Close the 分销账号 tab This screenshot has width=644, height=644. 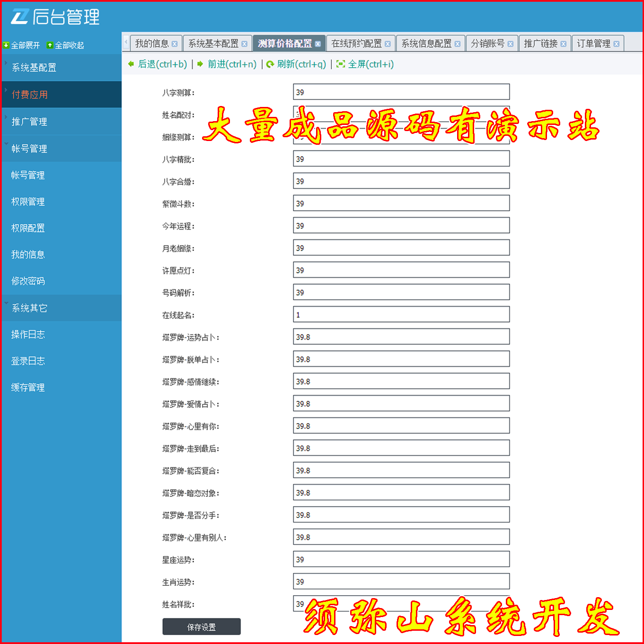click(x=510, y=43)
